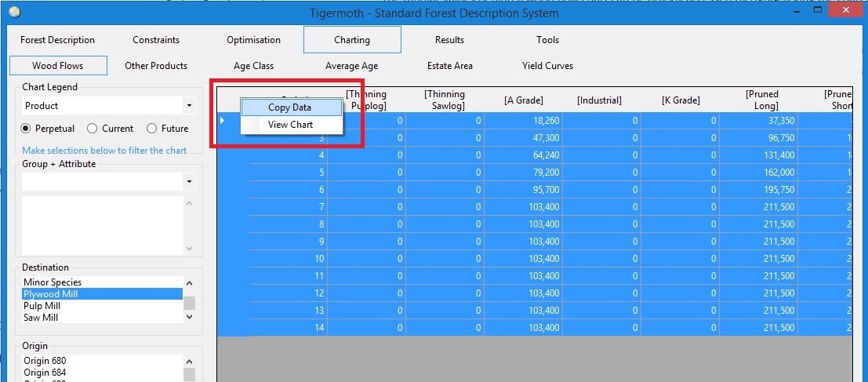Viewport: 868px width, 382px height.
Task: Click the Period cell for row 14
Action: (288, 328)
